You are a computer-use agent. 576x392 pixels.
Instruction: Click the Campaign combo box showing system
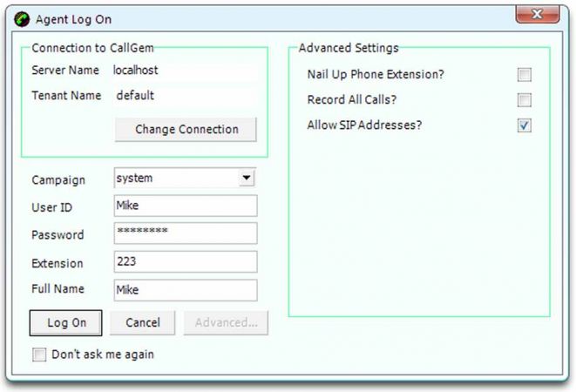coord(176,179)
